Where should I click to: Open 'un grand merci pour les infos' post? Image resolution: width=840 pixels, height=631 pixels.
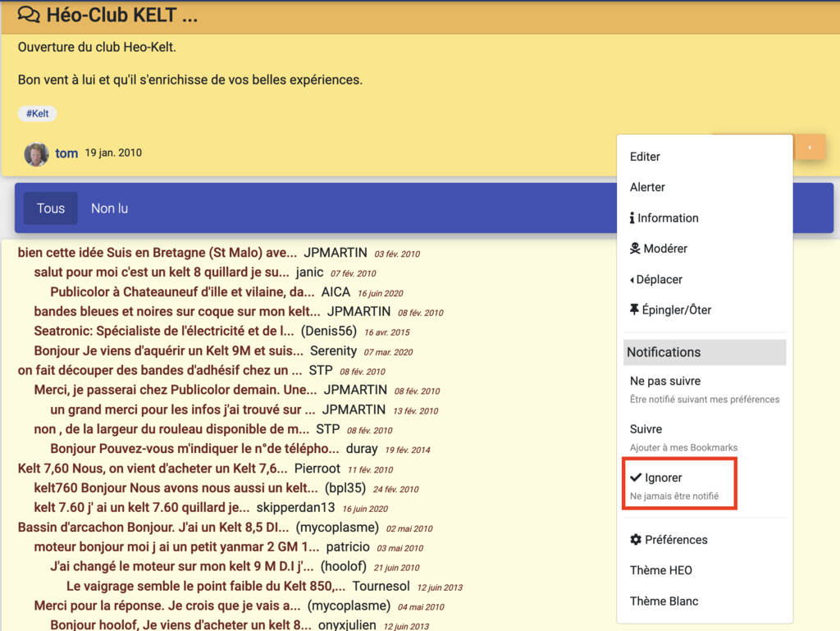point(183,409)
